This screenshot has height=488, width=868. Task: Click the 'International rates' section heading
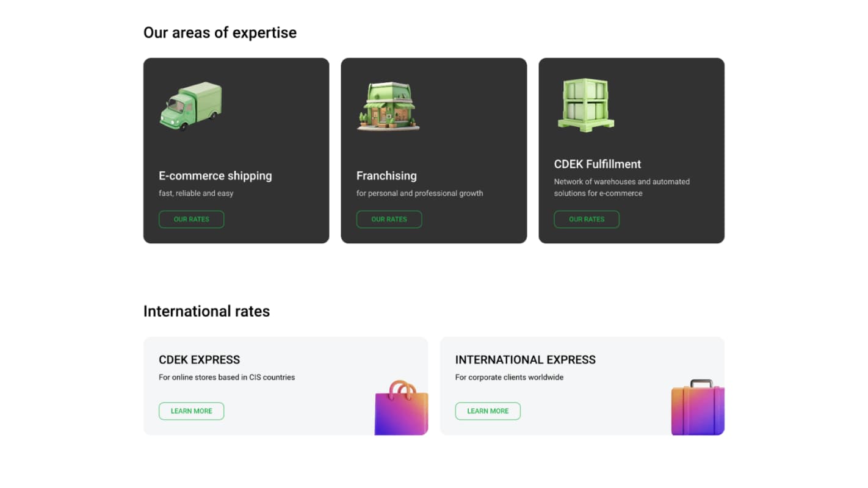coord(206,312)
